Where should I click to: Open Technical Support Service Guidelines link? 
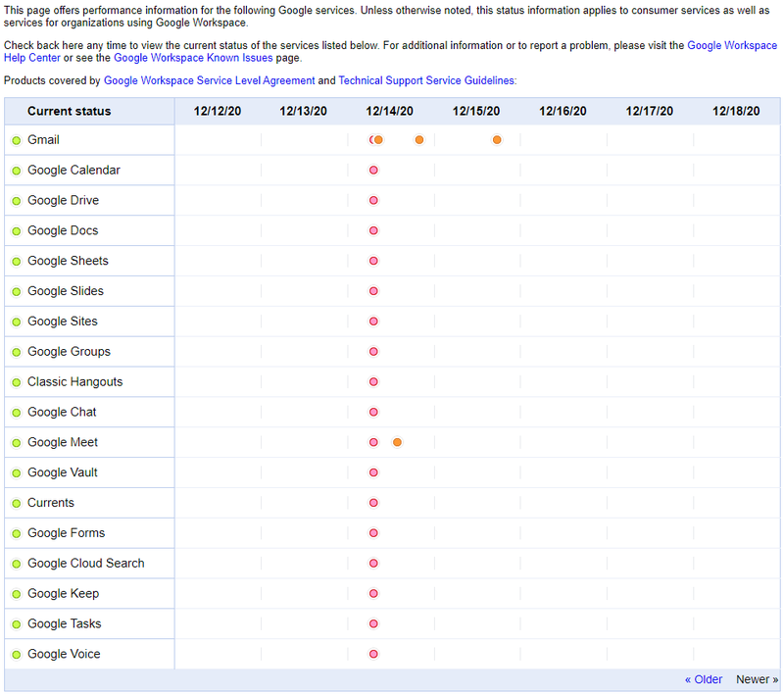click(x=426, y=81)
